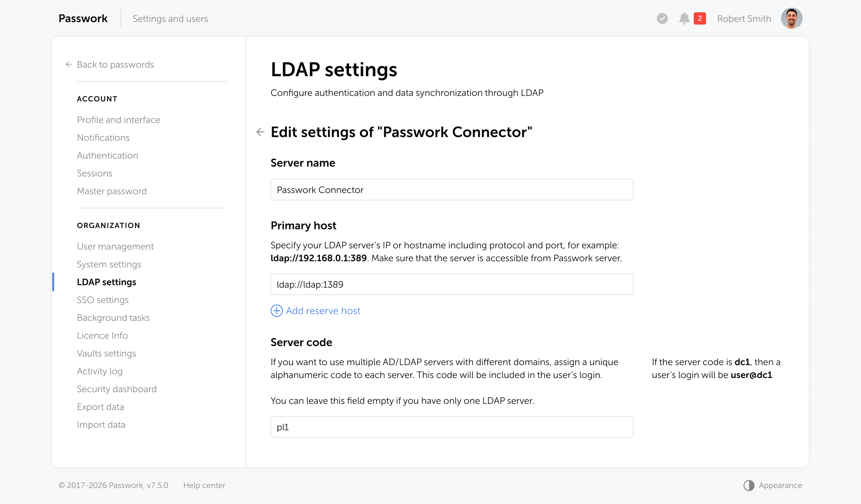The width and height of the screenshot is (861, 504).
Task: Click the Robert Smith username
Action: [744, 18]
